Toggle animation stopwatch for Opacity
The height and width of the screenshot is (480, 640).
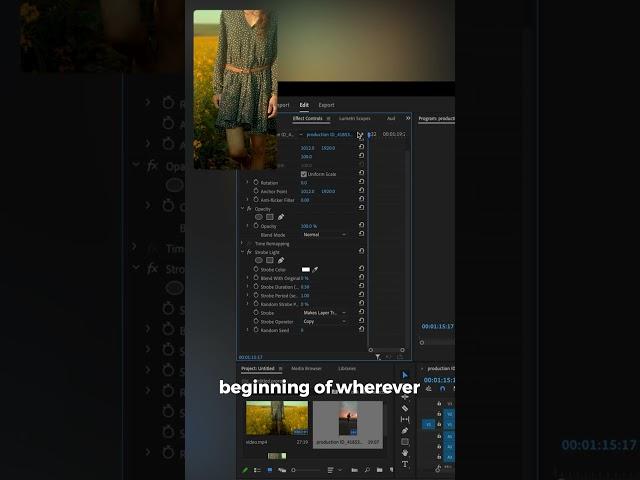pyautogui.click(x=255, y=226)
